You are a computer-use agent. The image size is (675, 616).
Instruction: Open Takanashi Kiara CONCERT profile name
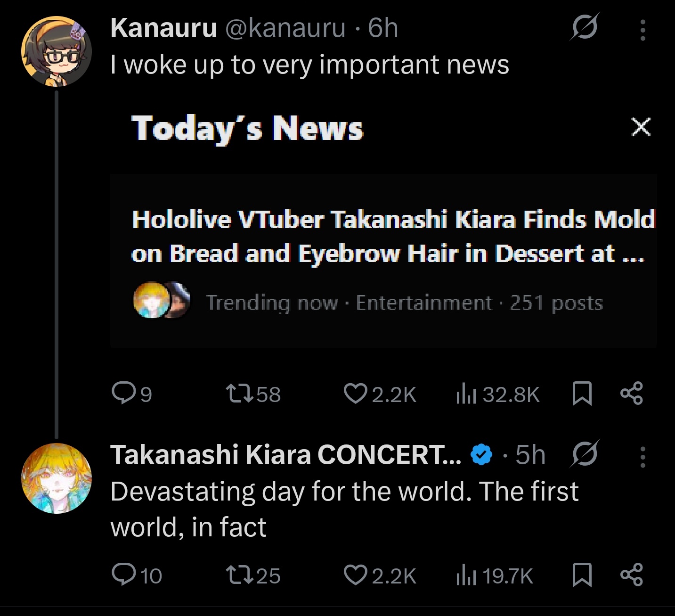286,455
